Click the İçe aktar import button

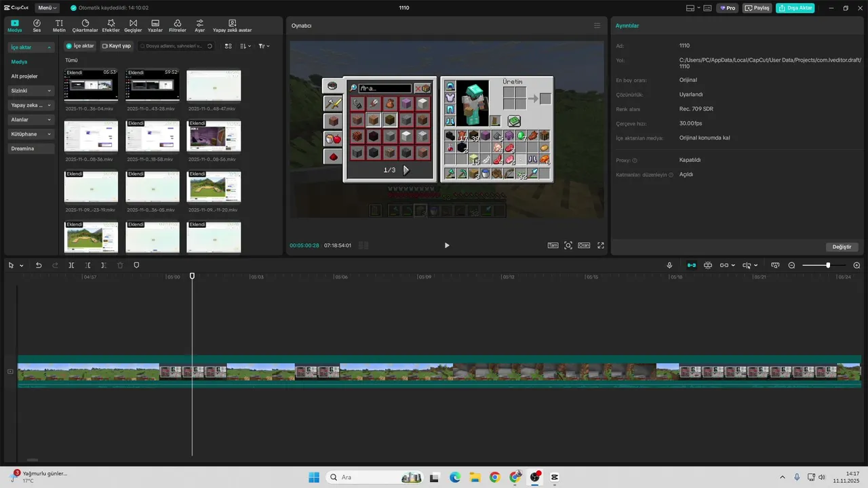click(80, 46)
